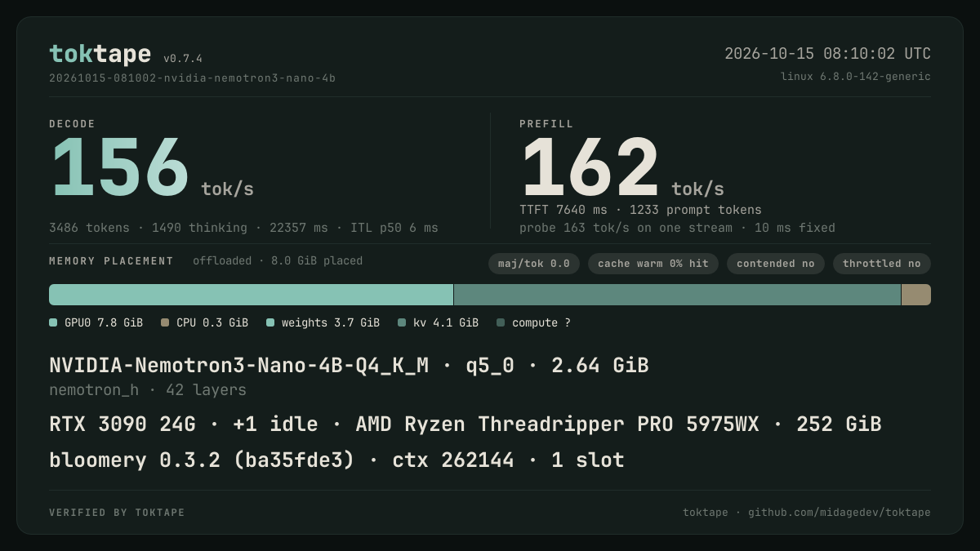Click offloaded · 8.0 GiB placed text
Viewport: 980px width, 551px height.
(x=278, y=261)
